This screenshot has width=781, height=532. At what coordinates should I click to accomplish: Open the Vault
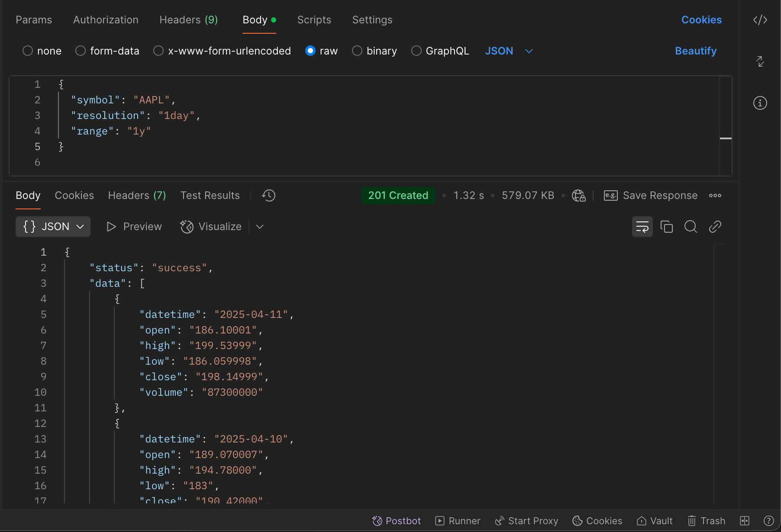pyautogui.click(x=655, y=521)
